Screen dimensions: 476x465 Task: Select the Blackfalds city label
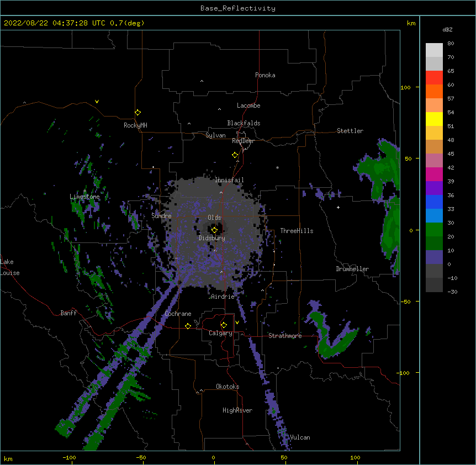[244, 123]
